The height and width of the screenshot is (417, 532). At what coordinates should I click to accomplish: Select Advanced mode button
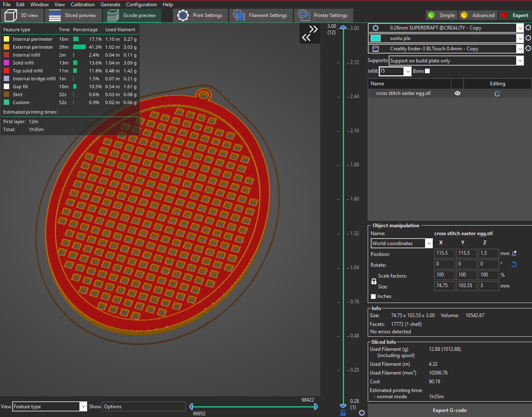[478, 15]
